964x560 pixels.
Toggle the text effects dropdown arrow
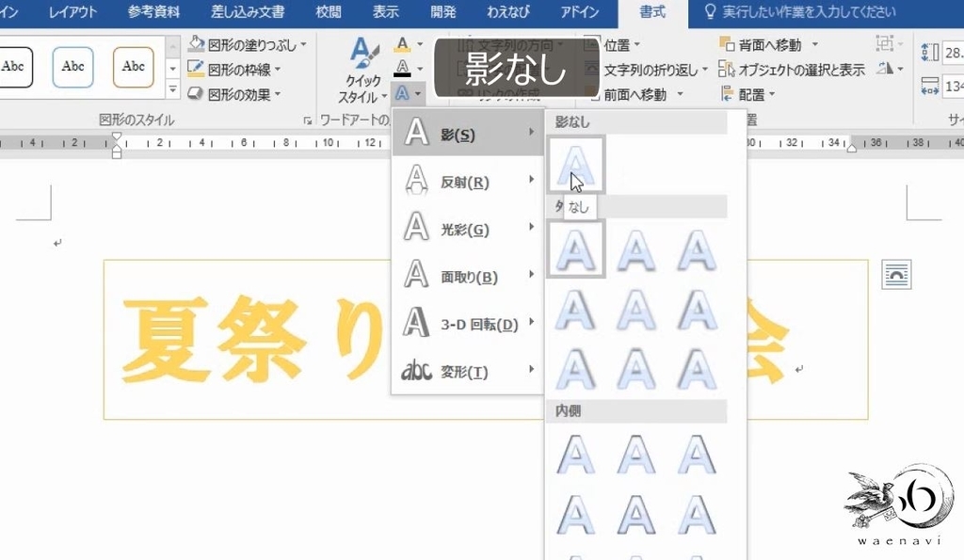pyautogui.click(x=418, y=93)
